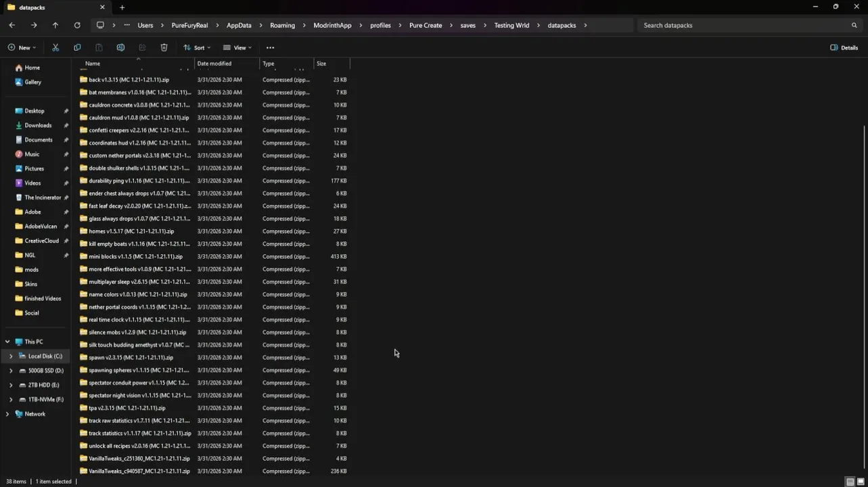Go forward in navigation history
Image resolution: width=868 pixels, height=487 pixels.
click(x=34, y=25)
